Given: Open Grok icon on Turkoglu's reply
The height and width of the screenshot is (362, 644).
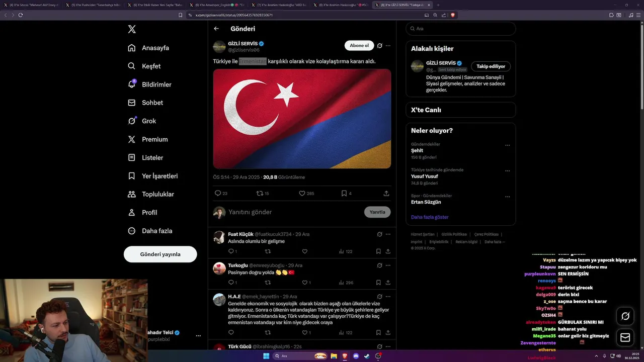Looking at the screenshot, I should pyautogui.click(x=379, y=265).
